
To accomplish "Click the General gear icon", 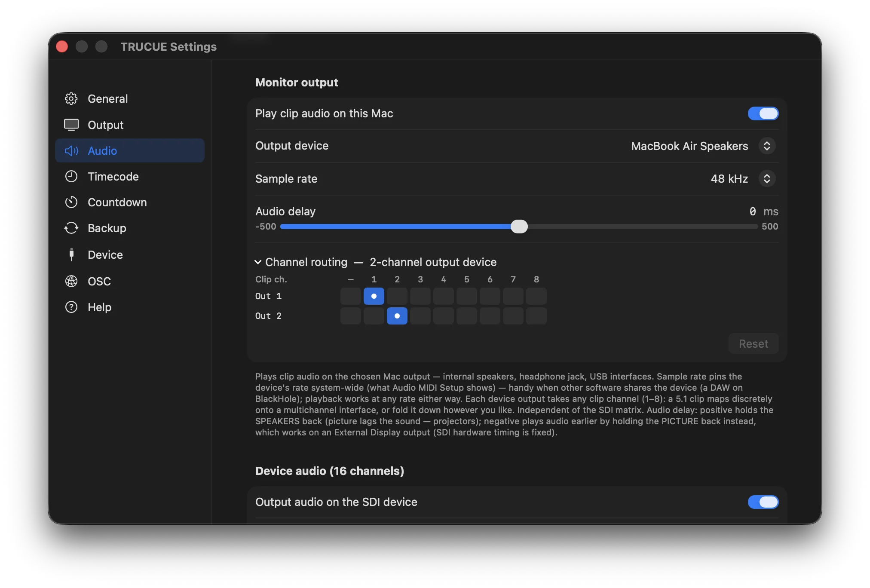I will coord(71,99).
